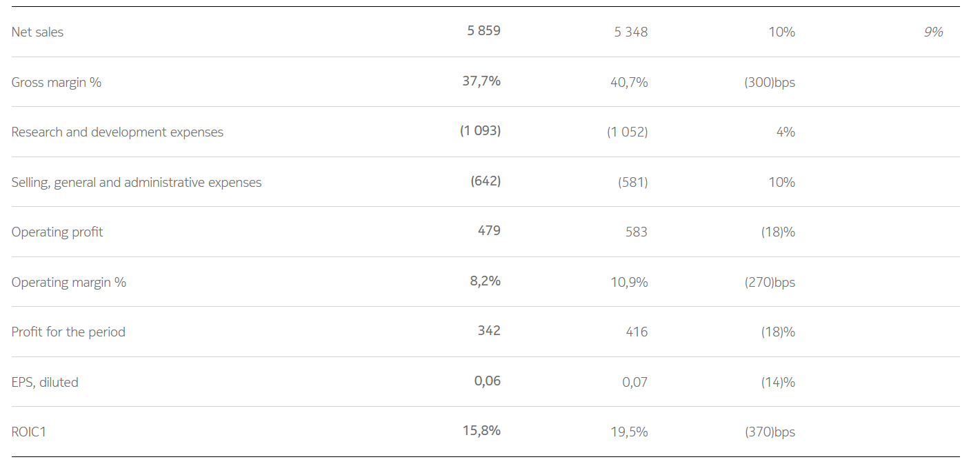Click the (14)% EPS change value
The image size is (980, 464).
778,383
